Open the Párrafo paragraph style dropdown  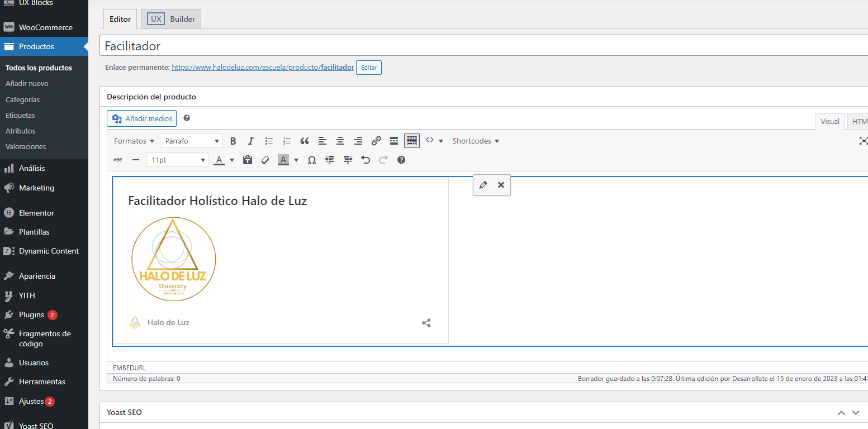click(191, 141)
